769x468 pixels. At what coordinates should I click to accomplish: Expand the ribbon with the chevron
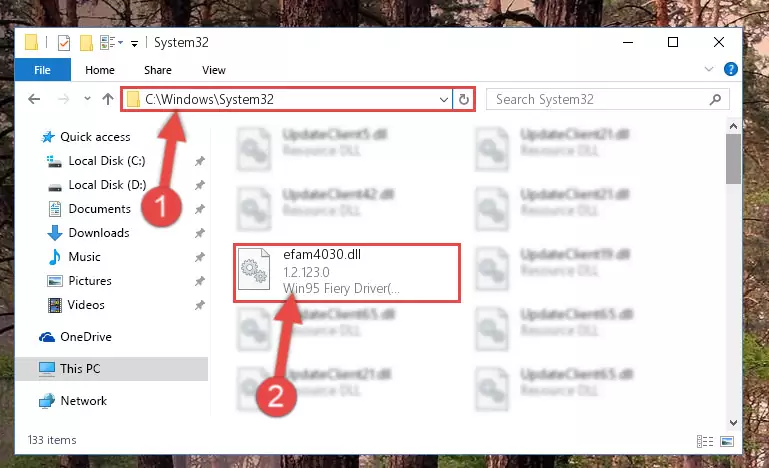(x=709, y=69)
